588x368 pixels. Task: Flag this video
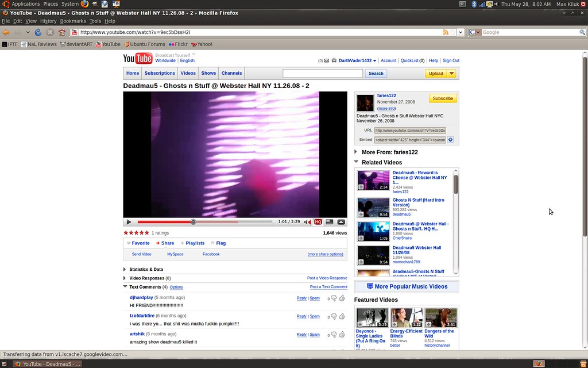click(x=218, y=243)
